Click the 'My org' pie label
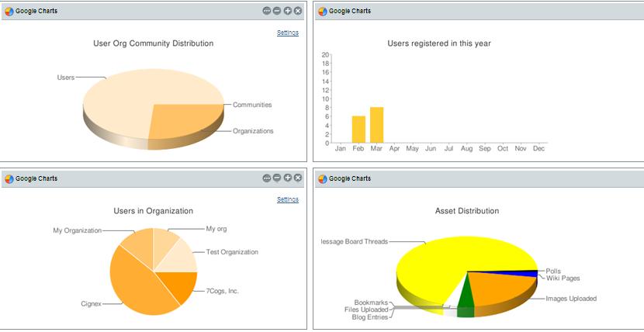Image resolution: width=644 pixels, height=332 pixels. [x=216, y=229]
